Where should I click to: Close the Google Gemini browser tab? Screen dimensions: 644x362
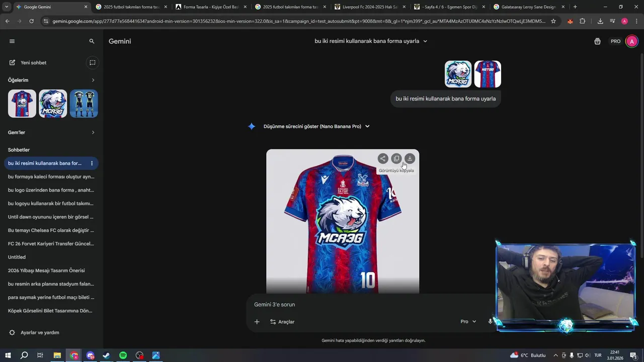tap(86, 7)
